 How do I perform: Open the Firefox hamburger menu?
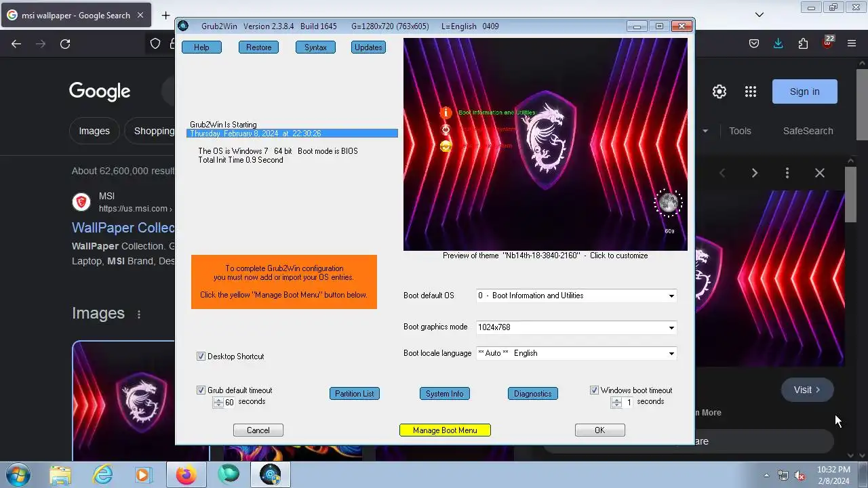tap(852, 44)
